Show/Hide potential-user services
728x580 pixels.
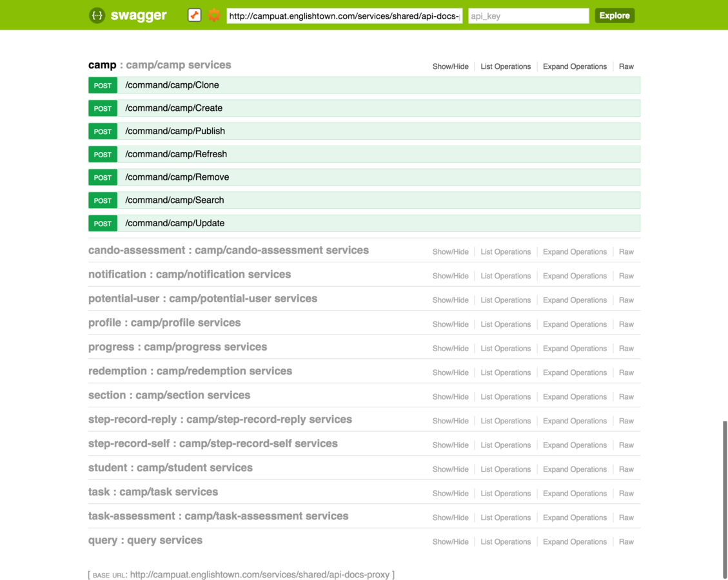pos(450,300)
